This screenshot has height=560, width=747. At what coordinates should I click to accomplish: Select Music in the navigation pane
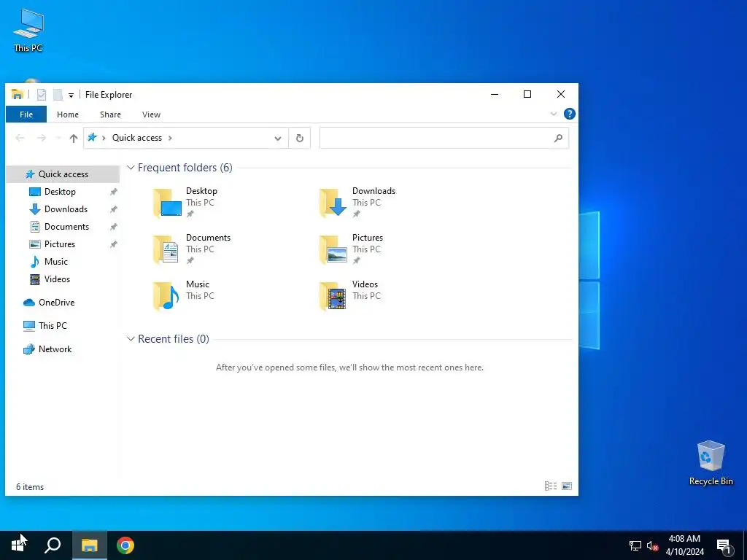[x=55, y=262]
